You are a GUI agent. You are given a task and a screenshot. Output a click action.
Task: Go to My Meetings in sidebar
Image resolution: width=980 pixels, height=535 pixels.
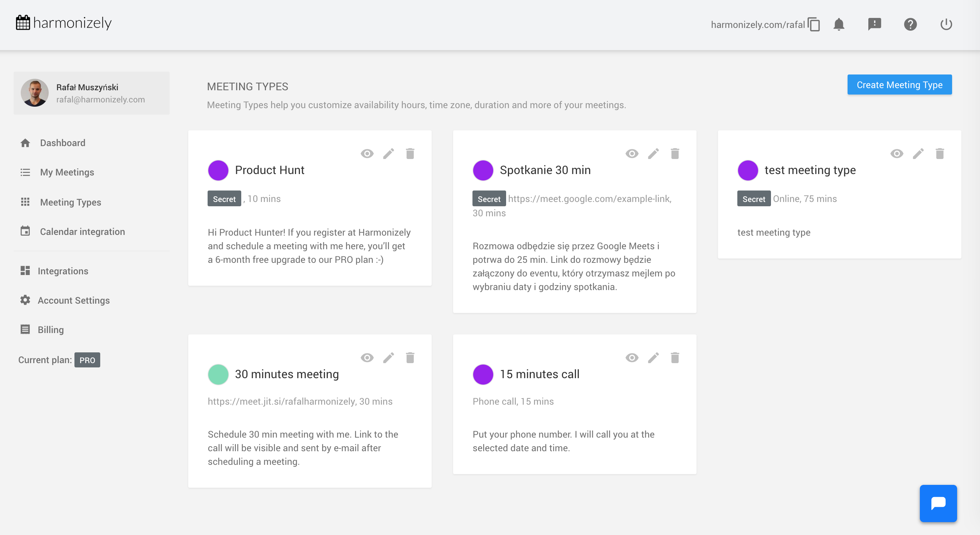(x=67, y=172)
